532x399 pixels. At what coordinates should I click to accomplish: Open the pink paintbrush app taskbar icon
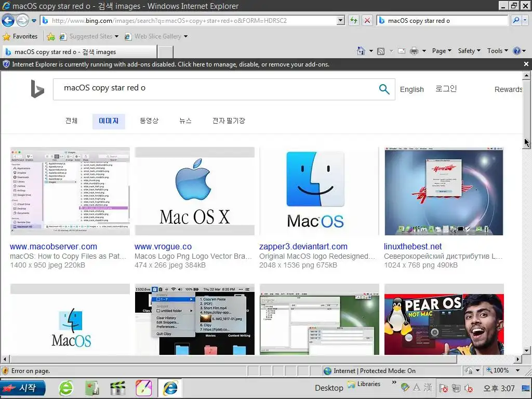(143, 388)
